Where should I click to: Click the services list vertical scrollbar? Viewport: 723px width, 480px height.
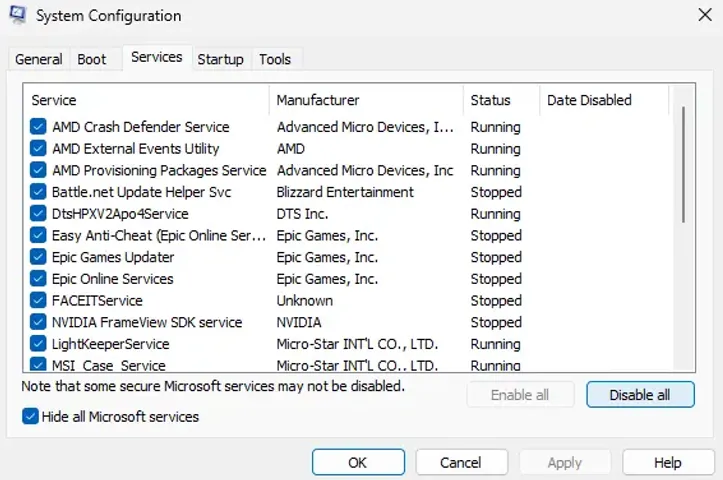click(x=683, y=165)
